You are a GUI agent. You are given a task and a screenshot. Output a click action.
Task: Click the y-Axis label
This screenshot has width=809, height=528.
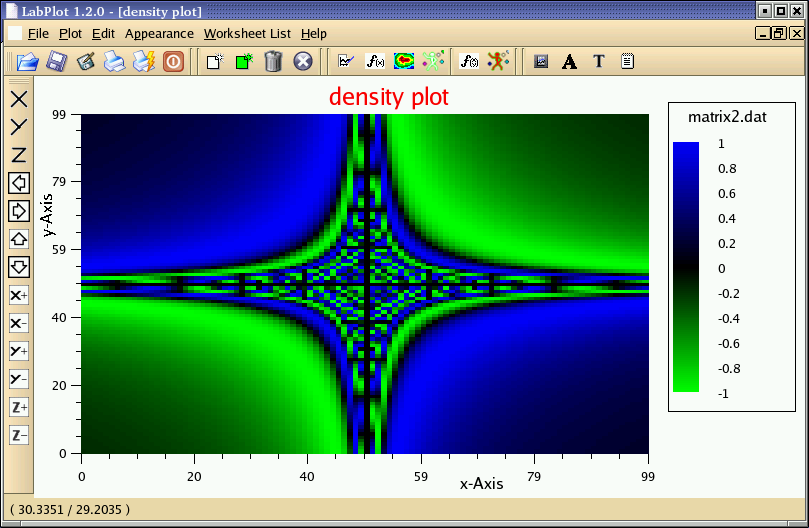pos(47,215)
